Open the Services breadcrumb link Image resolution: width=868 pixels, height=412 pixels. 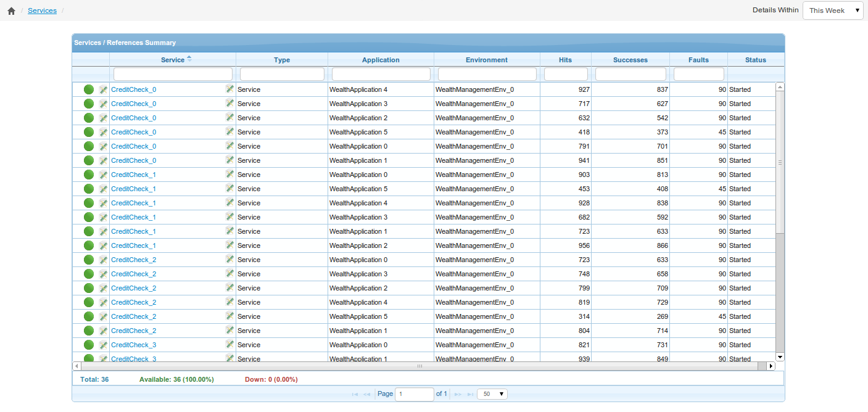pos(42,10)
